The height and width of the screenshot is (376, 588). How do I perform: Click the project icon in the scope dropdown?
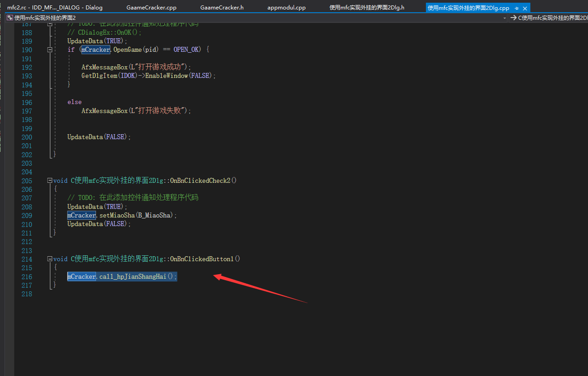[x=10, y=18]
